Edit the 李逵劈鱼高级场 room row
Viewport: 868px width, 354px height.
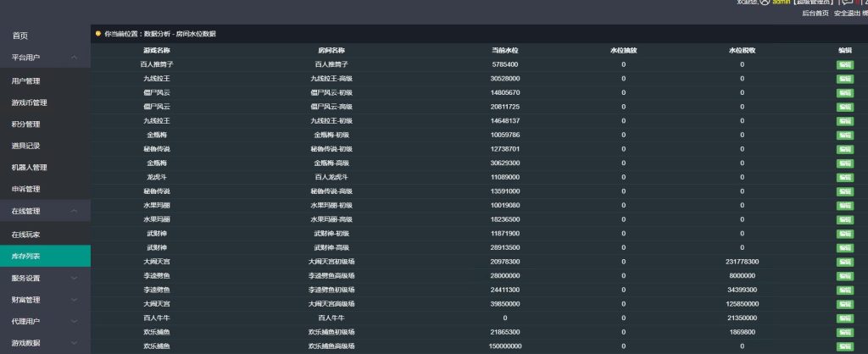[845, 277]
